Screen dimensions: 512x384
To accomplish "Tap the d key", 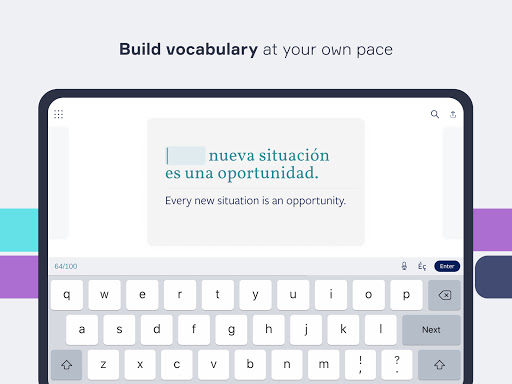I will coord(156,330).
